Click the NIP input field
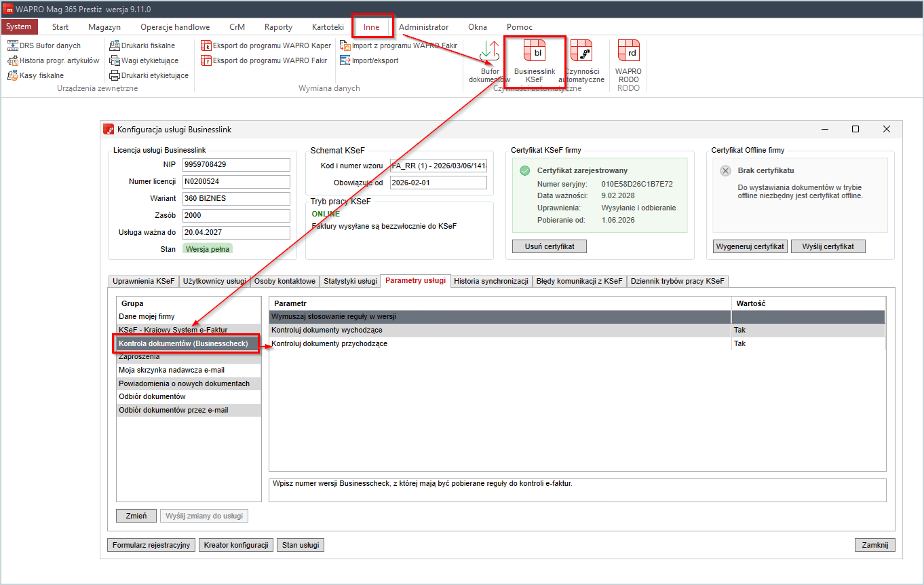 pos(235,164)
